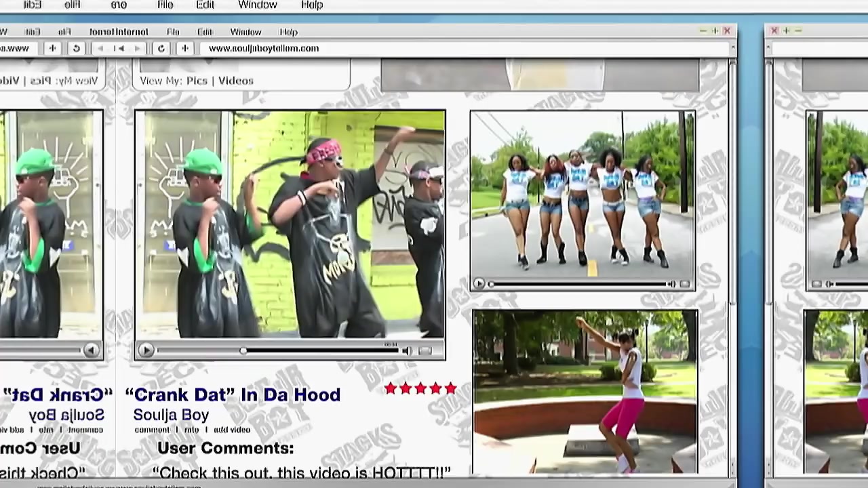
Task: Close the second browser window on the right
Action: pyautogui.click(x=774, y=30)
